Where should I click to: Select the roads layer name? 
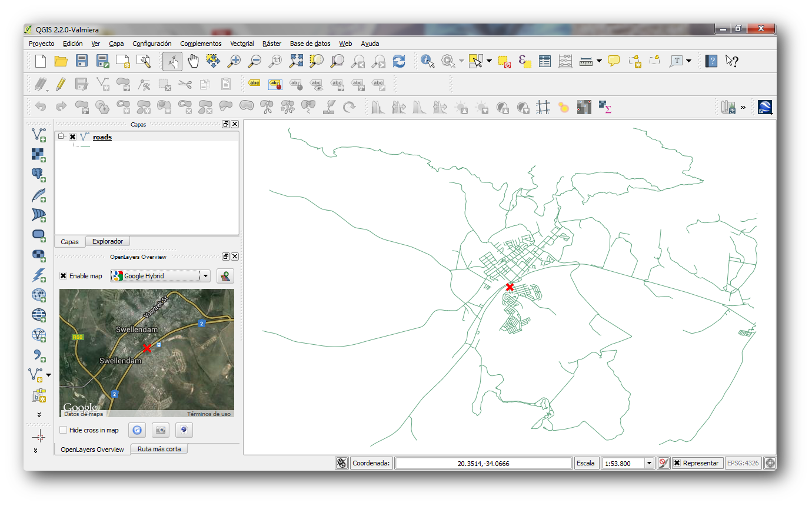pyautogui.click(x=102, y=137)
